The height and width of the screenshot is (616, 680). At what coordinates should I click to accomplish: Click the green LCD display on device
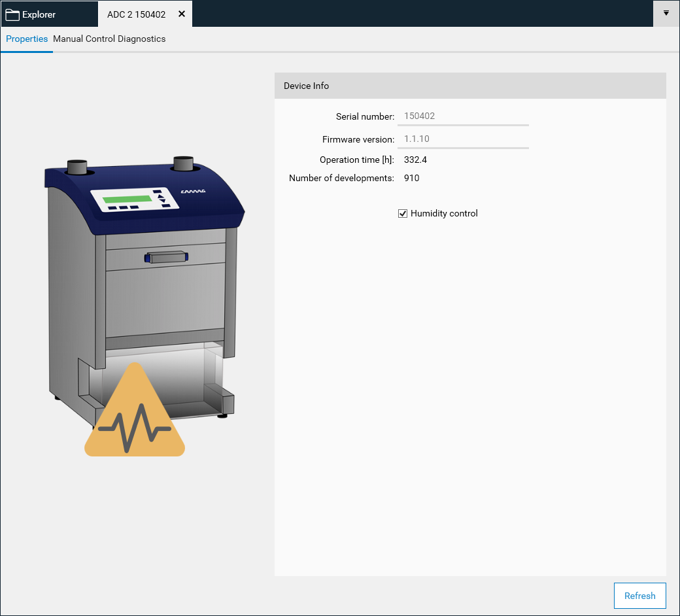122,199
